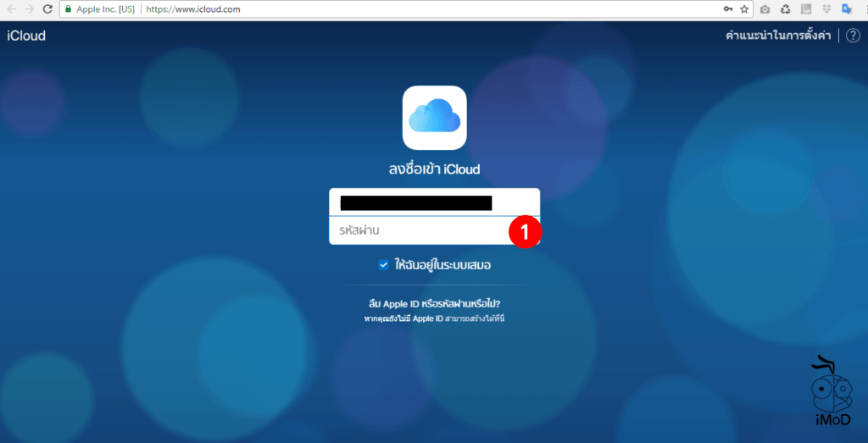The width and height of the screenshot is (868, 443).
Task: Click the iCloud cloud app logo
Action: pos(435,118)
